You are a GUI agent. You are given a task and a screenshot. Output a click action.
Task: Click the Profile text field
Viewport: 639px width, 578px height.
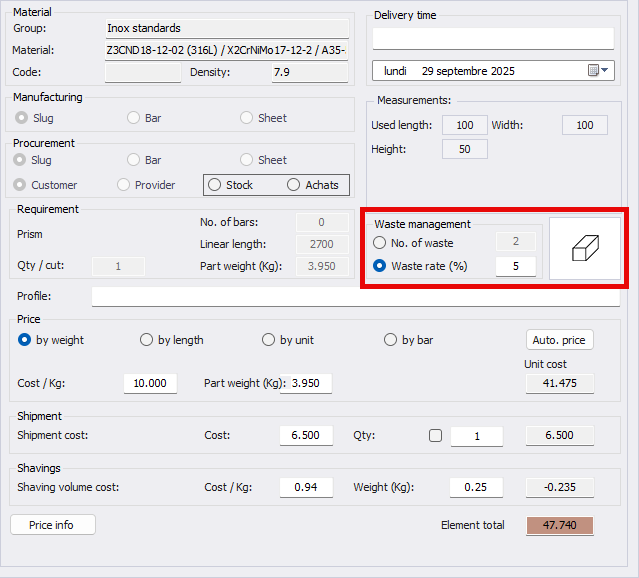[x=355, y=297]
